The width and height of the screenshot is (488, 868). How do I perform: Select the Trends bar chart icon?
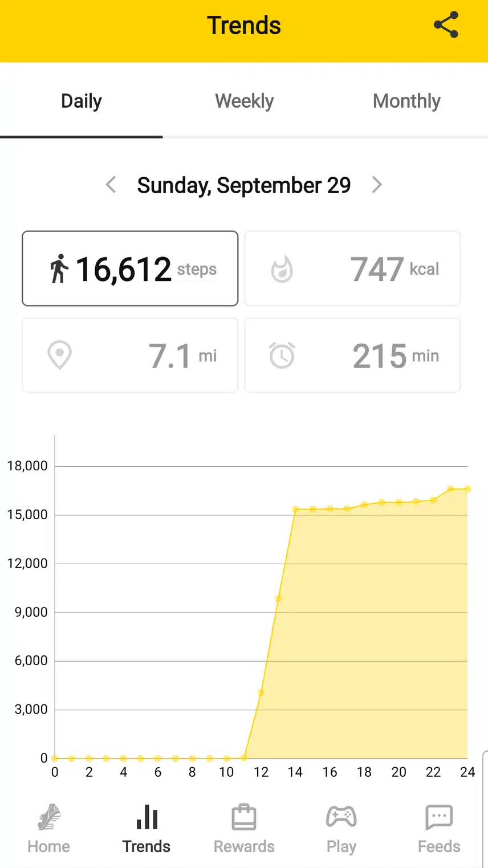pos(147,817)
